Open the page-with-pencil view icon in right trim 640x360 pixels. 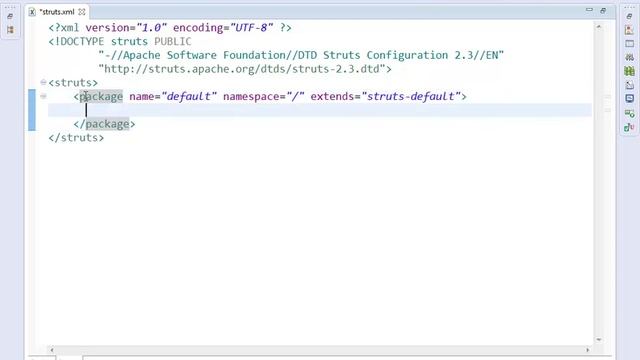click(629, 85)
